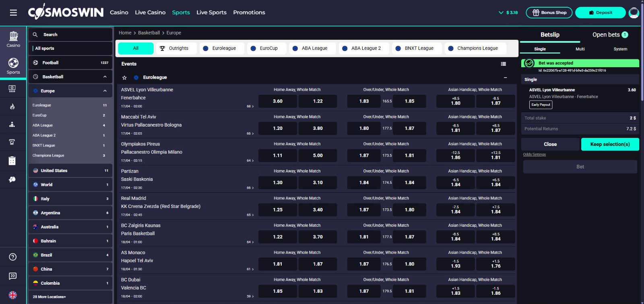Viewport: 644px width, 304px height.
Task: Select the Single bet tab
Action: tap(540, 49)
